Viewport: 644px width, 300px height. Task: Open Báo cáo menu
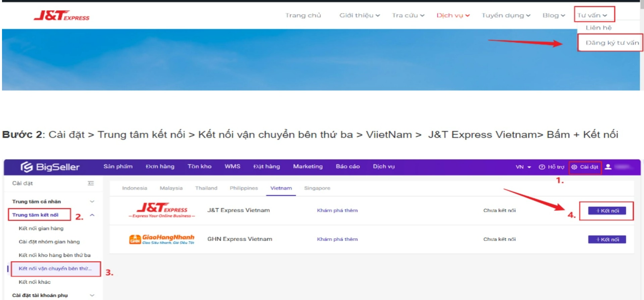(348, 167)
